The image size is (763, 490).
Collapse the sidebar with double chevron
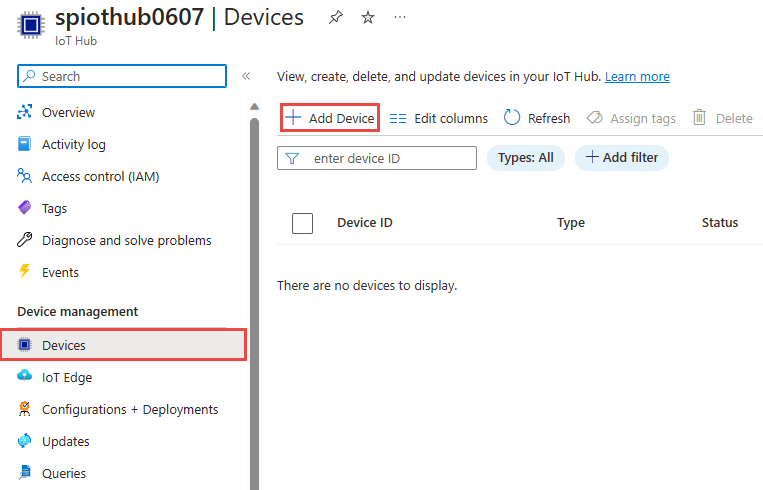pyautogui.click(x=246, y=76)
